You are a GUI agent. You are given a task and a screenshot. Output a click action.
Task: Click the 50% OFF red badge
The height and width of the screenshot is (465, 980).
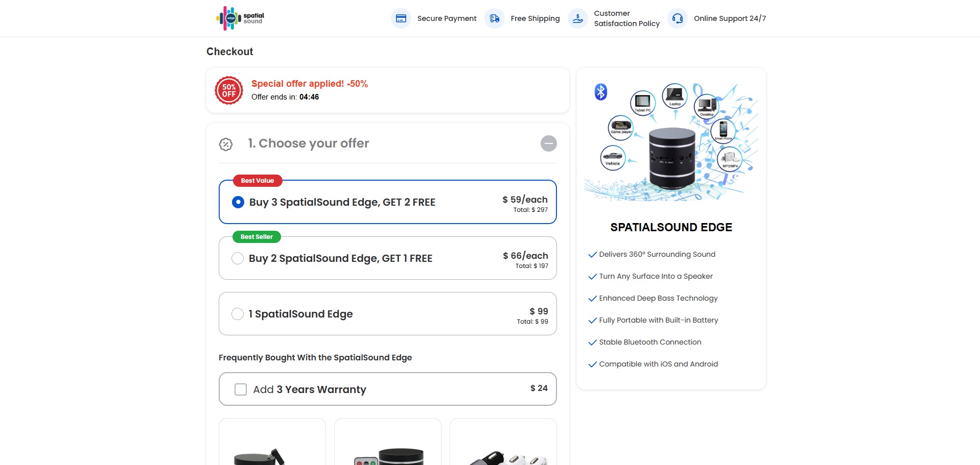tap(229, 90)
